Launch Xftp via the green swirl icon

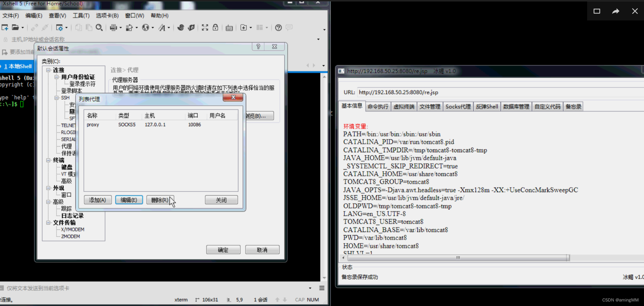point(181,27)
